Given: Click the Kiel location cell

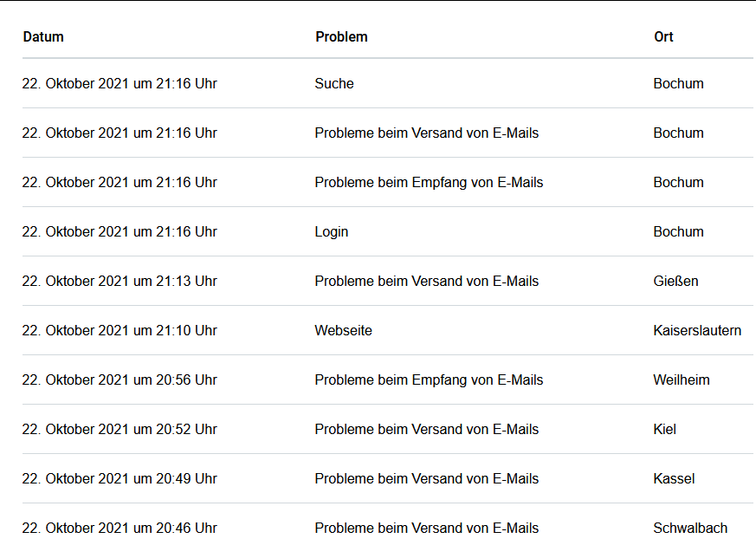Looking at the screenshot, I should 665,430.
